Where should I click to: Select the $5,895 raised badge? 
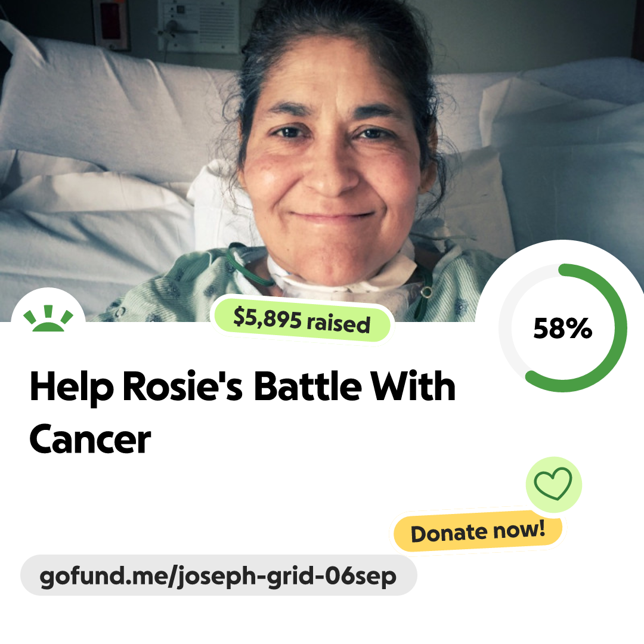point(302,320)
